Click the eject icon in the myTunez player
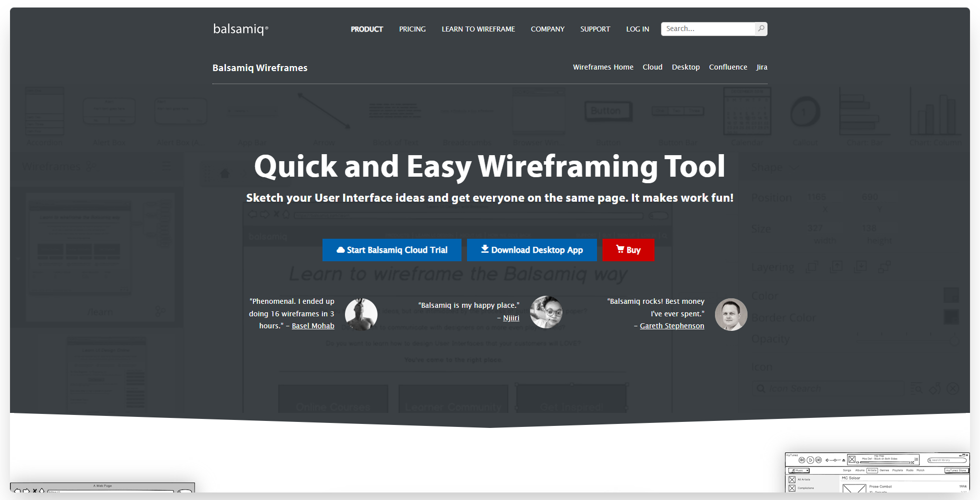Screen dimensions: 980x500 tap(843, 460)
